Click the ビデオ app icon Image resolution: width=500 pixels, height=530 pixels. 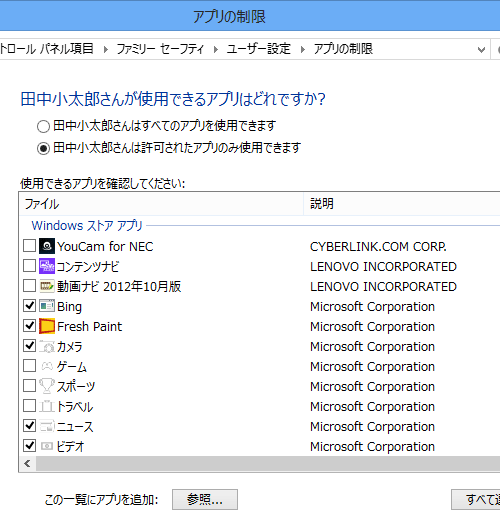point(47,446)
